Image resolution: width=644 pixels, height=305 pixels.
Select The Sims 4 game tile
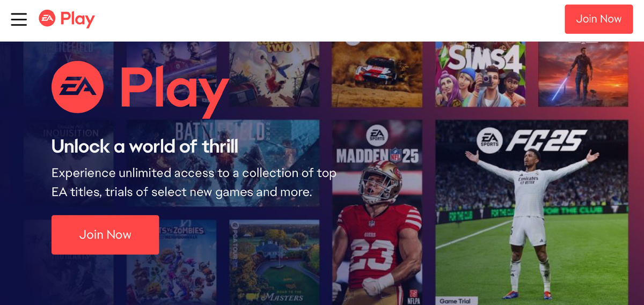tap(480, 75)
